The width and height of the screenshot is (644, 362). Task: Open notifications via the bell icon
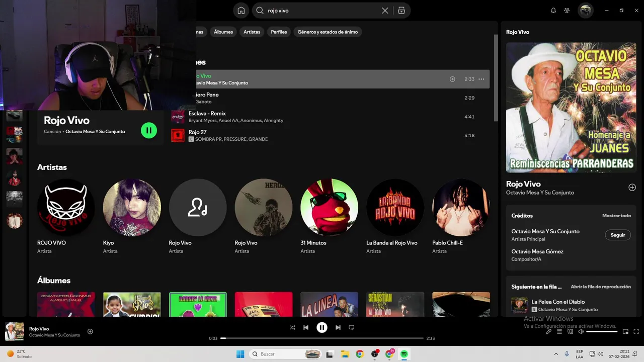click(553, 11)
